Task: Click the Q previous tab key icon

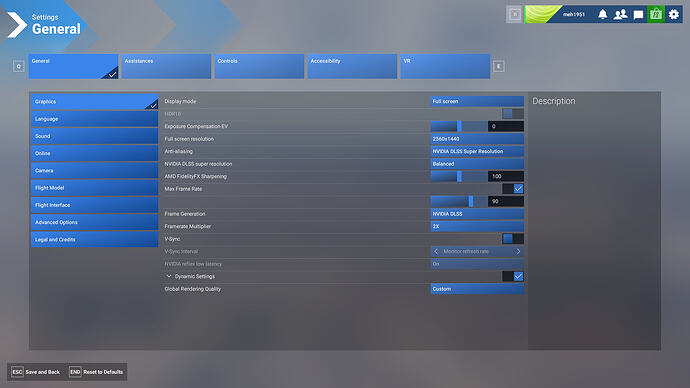Action: (x=18, y=66)
